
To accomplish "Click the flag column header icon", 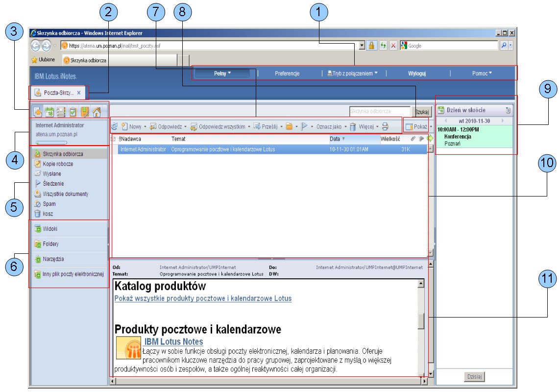I will 421,139.
